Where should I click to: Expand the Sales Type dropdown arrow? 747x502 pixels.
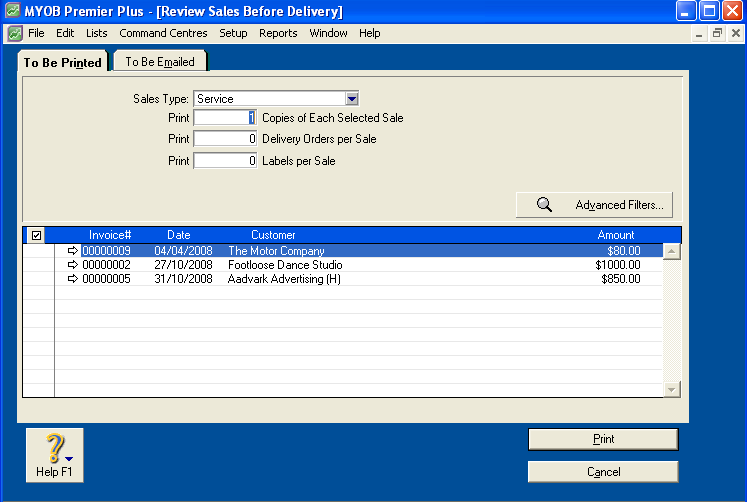click(x=352, y=99)
